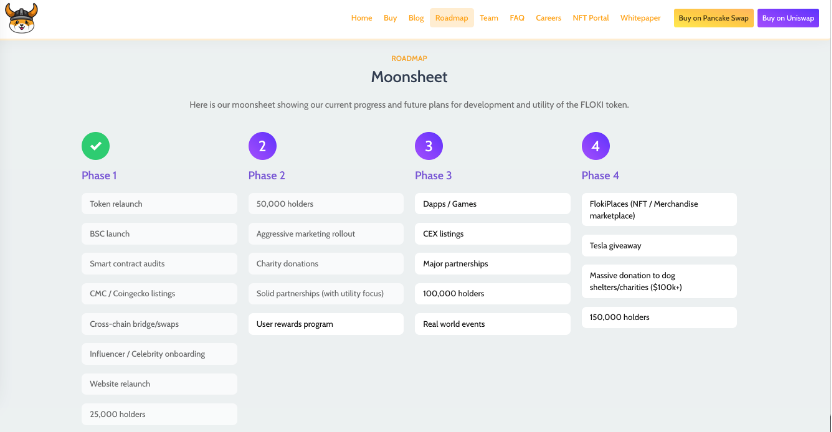Select User rewards program item

(x=326, y=324)
